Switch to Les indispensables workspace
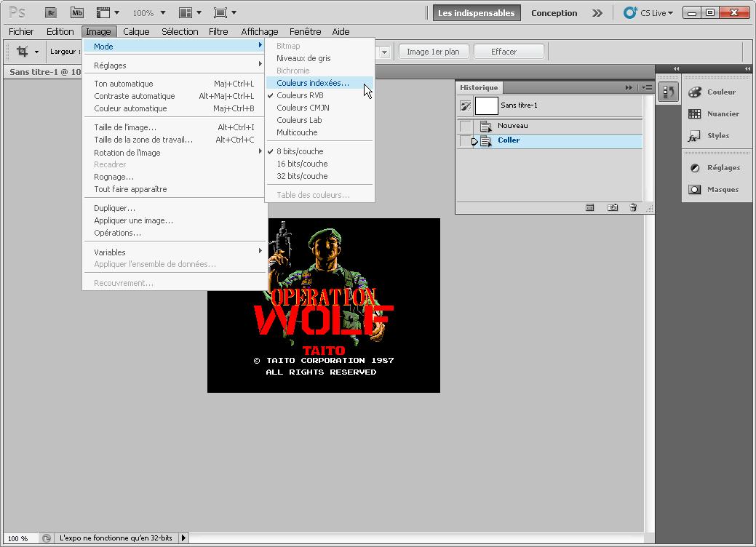The height and width of the screenshot is (547, 756). [477, 13]
